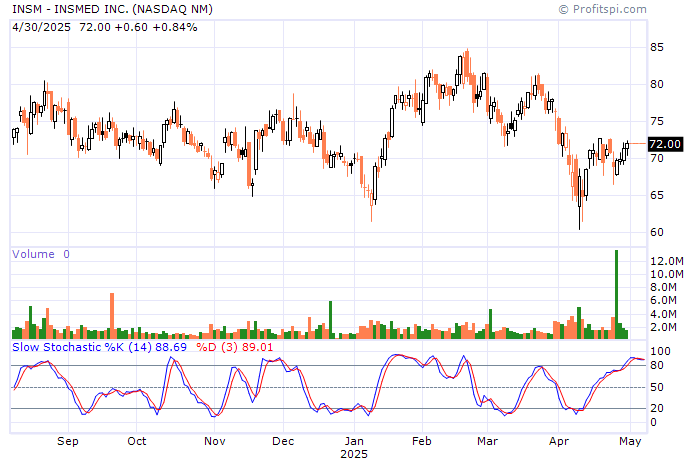Click the Jan month label
The width and height of the screenshot is (700, 464).
click(x=354, y=441)
